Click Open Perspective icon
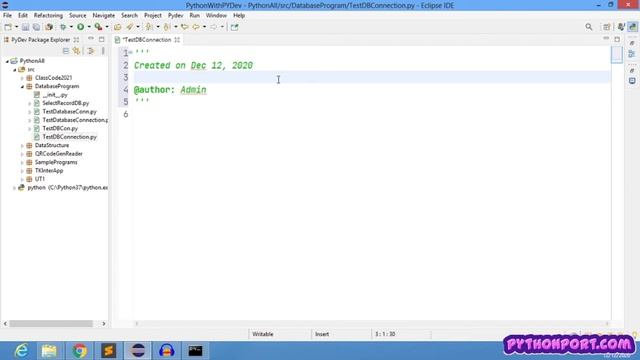Screen dimensions: 640x360 point(607,27)
